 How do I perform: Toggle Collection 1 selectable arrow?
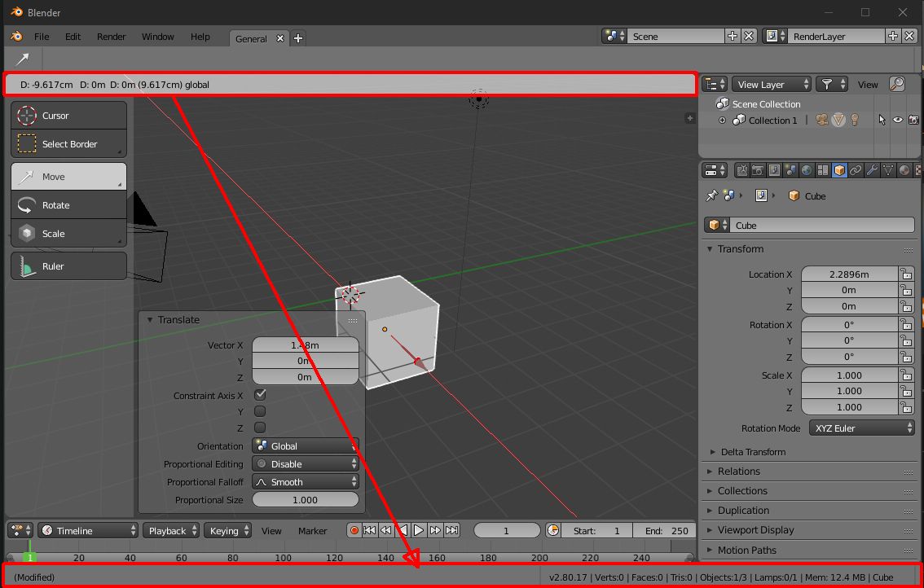click(882, 121)
